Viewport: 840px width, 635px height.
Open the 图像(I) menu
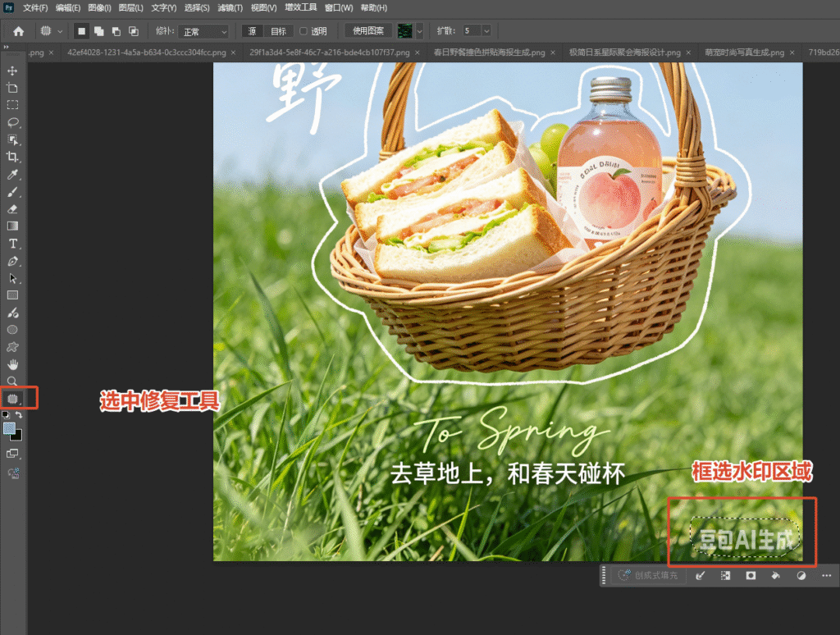pyautogui.click(x=99, y=8)
